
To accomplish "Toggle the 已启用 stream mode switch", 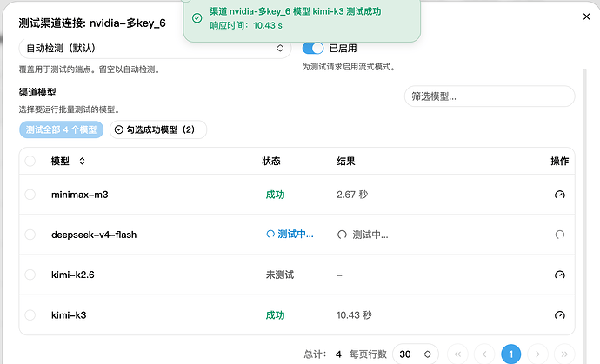I will click(313, 48).
